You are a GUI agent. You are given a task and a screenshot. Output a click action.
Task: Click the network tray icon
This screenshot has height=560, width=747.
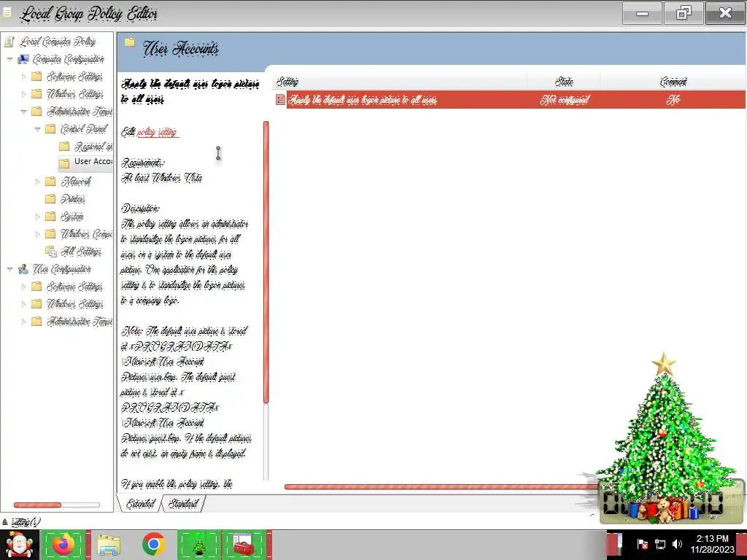click(x=659, y=544)
